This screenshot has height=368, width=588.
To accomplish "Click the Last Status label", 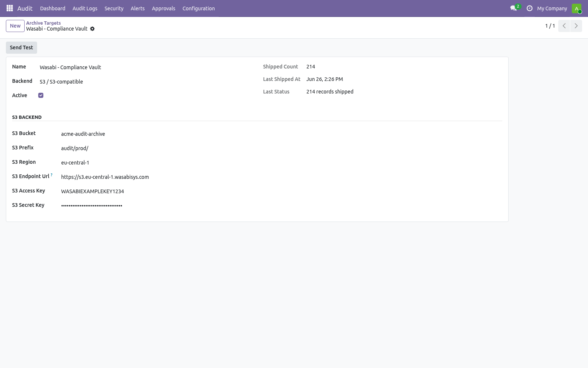I will [276, 92].
